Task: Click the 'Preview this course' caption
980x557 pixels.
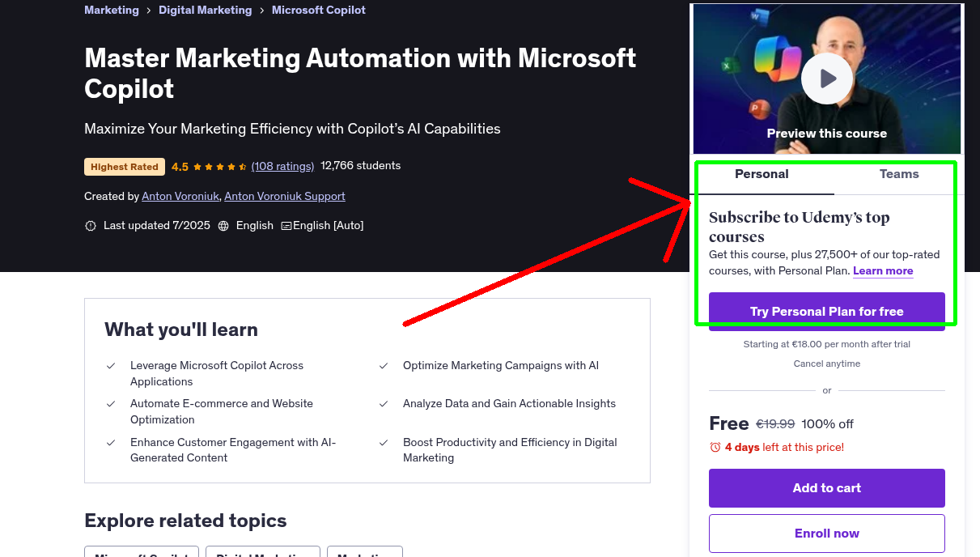Action: [827, 134]
